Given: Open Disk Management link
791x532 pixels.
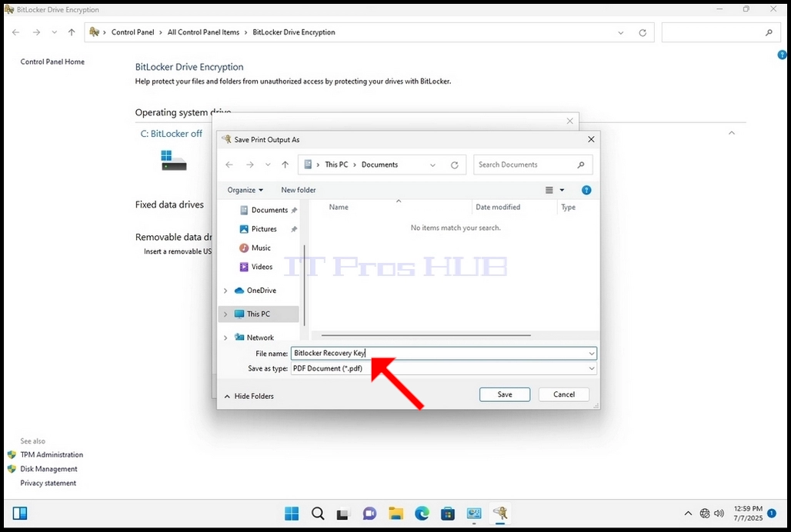Looking at the screenshot, I should (49, 468).
